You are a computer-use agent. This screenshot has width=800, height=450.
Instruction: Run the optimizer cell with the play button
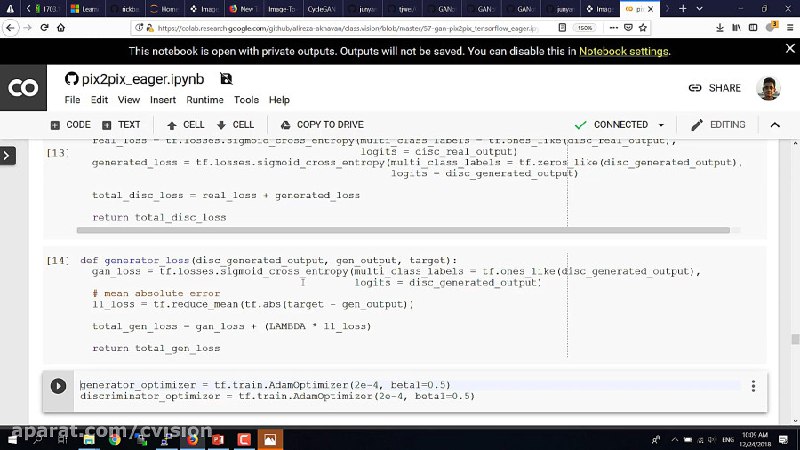coord(58,386)
